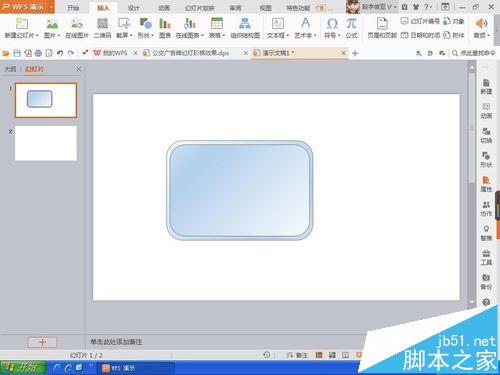Expand the Symbol dropdown arrow
Viewport: 500px width, 375px height.
[339, 35]
